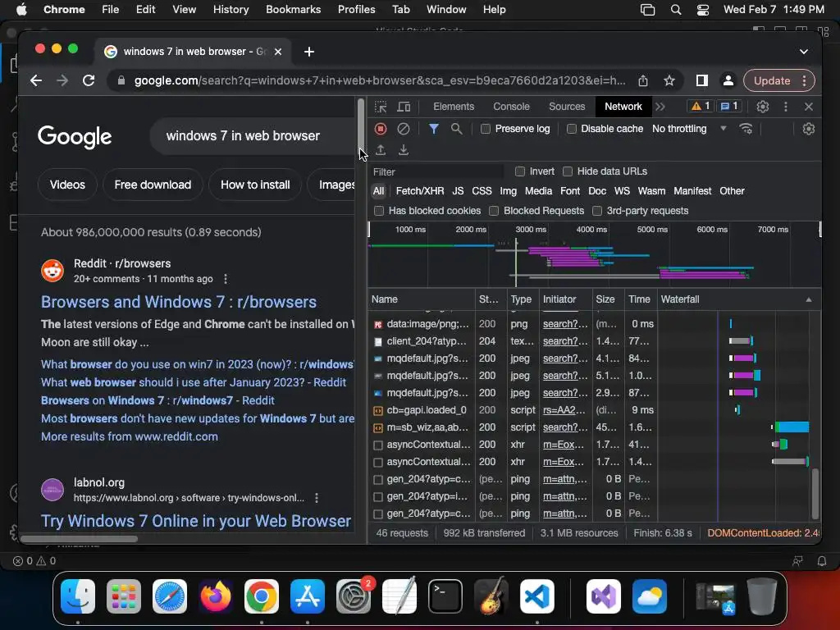This screenshot has height=630, width=840.
Task: Open the Chrome profile avatar
Action: click(728, 80)
